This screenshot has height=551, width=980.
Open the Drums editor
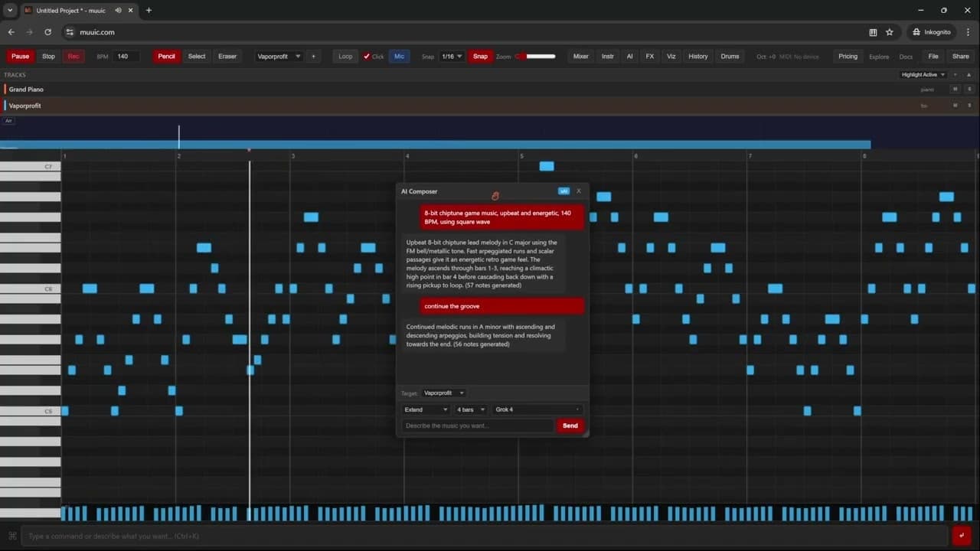point(730,56)
